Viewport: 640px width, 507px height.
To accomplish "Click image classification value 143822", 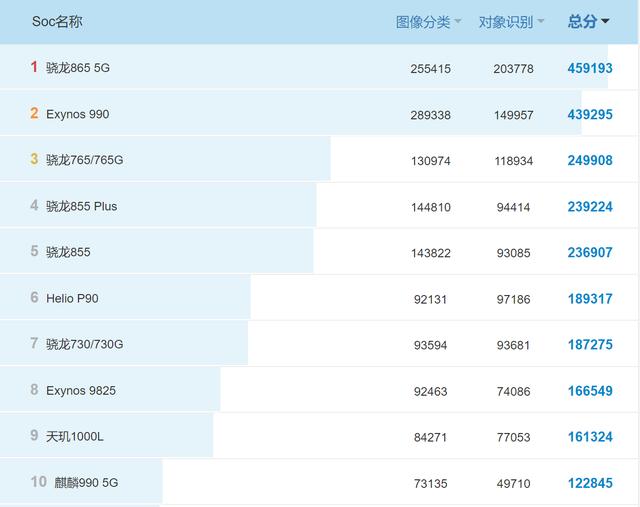I will (x=431, y=253).
